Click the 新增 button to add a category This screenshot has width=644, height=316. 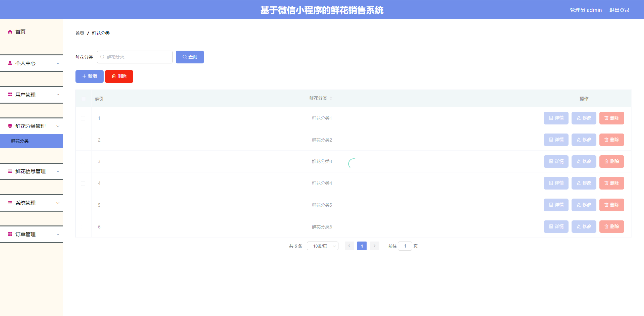point(89,76)
